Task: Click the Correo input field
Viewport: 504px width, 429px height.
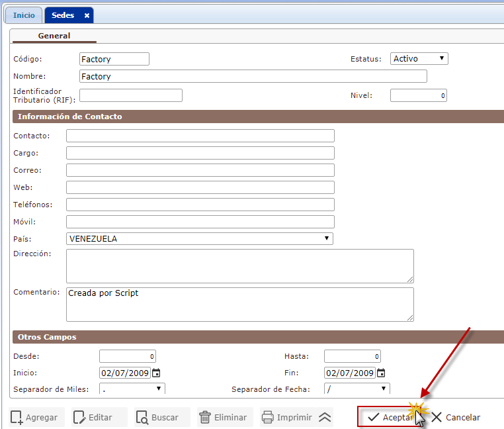Action: 200,170
